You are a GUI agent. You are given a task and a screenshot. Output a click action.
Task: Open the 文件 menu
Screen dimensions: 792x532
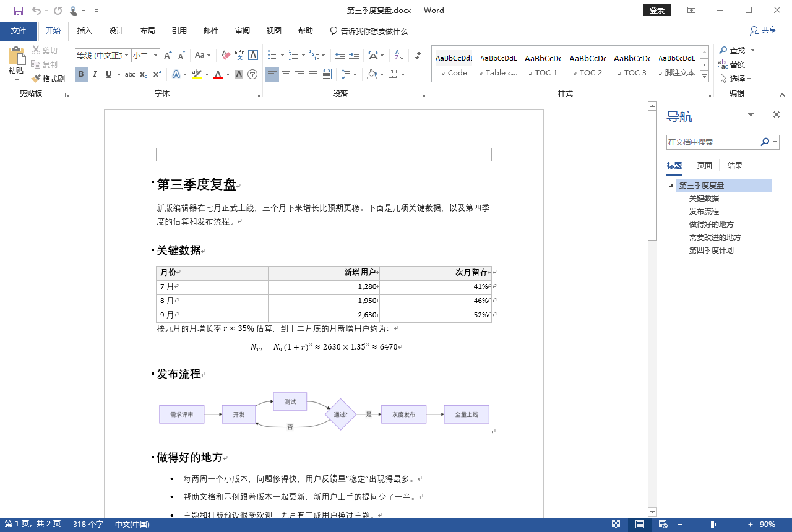tap(19, 31)
